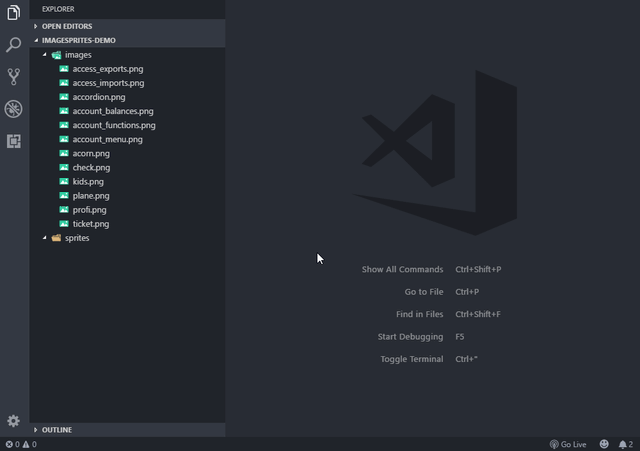This screenshot has height=451, width=640.
Task: Click the image icon beside access_exports.png
Action: pos(64,69)
